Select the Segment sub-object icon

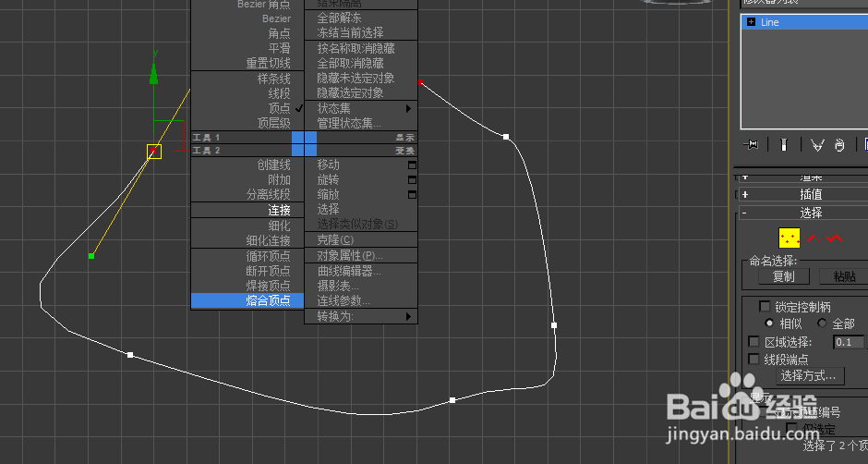coord(812,238)
